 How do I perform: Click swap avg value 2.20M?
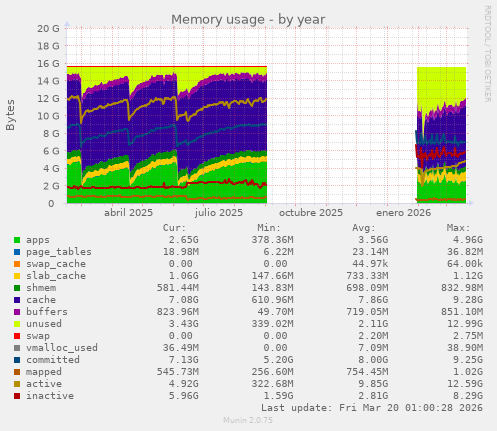(x=373, y=336)
